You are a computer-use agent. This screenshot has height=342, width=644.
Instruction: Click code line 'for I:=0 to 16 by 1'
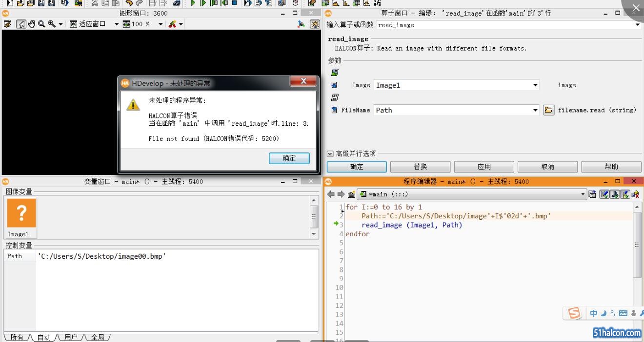(x=384, y=207)
